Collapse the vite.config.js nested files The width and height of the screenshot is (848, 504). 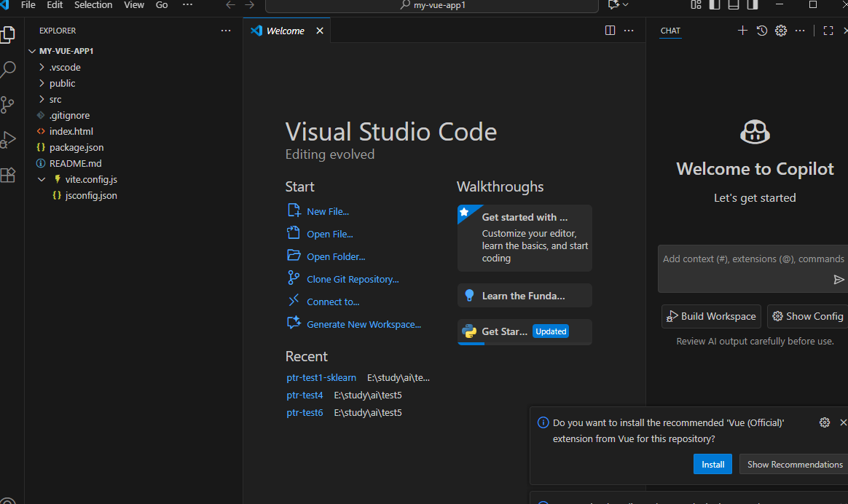pyautogui.click(x=42, y=179)
